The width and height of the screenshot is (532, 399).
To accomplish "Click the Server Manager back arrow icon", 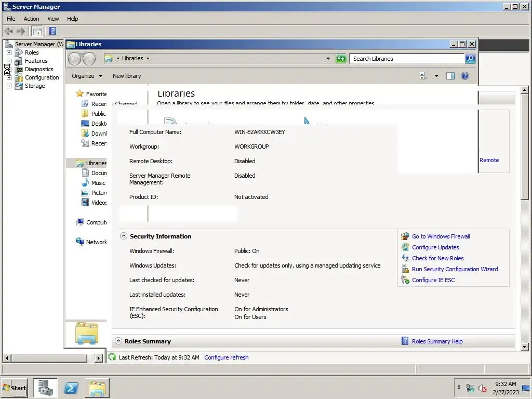I will click(9, 32).
